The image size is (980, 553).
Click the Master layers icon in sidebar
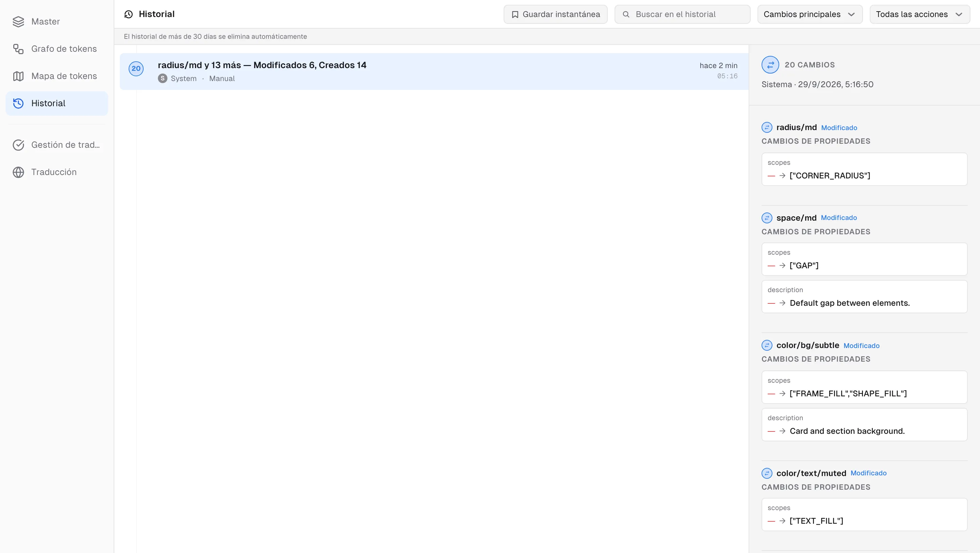tap(18, 22)
